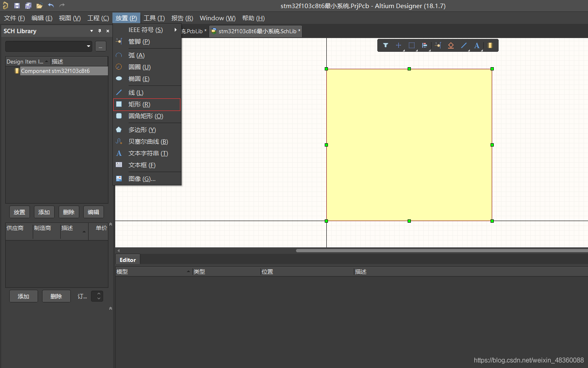The height and width of the screenshot is (368, 588).
Task: Pin the SCH Library panel
Action: (x=99, y=31)
